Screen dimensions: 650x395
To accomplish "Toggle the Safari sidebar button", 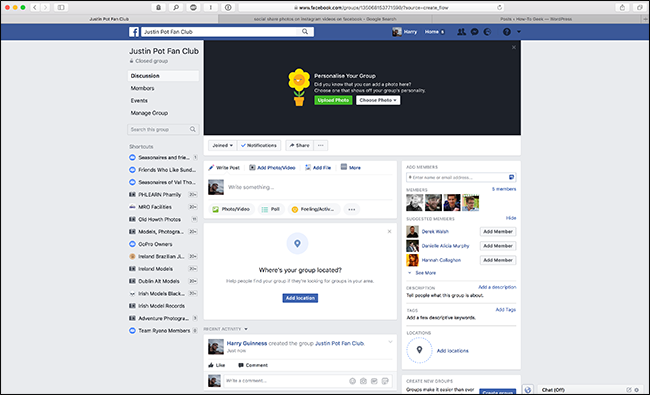I will coord(61,7).
